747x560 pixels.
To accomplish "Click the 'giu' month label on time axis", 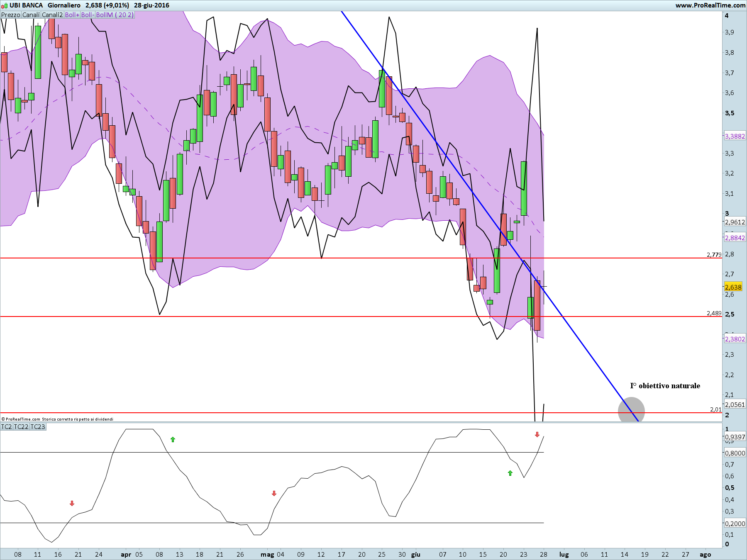I will click(x=416, y=555).
